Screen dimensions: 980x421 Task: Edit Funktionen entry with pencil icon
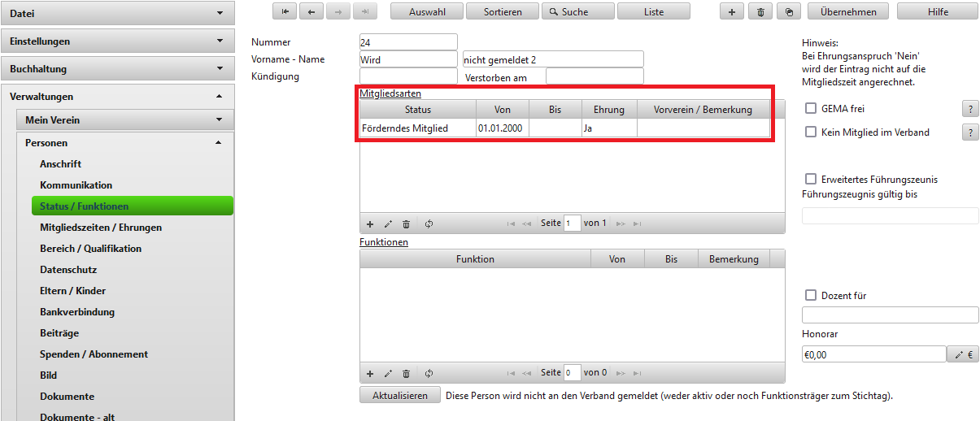point(388,373)
